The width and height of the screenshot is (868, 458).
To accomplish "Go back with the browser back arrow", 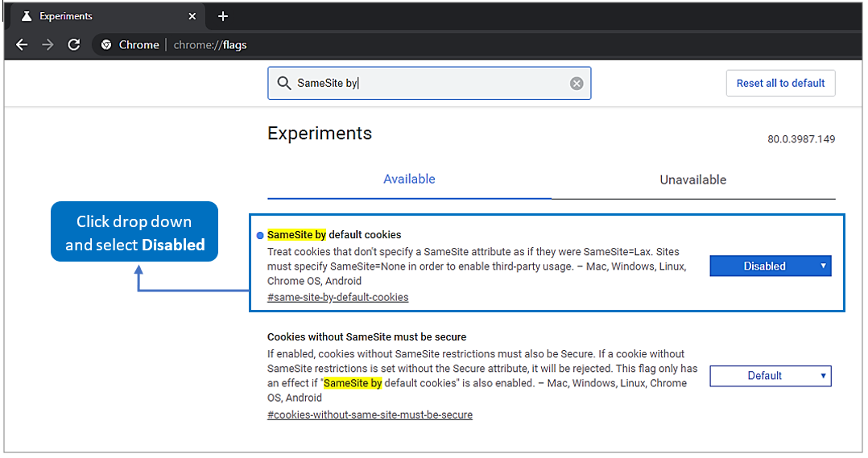I will 22,45.
